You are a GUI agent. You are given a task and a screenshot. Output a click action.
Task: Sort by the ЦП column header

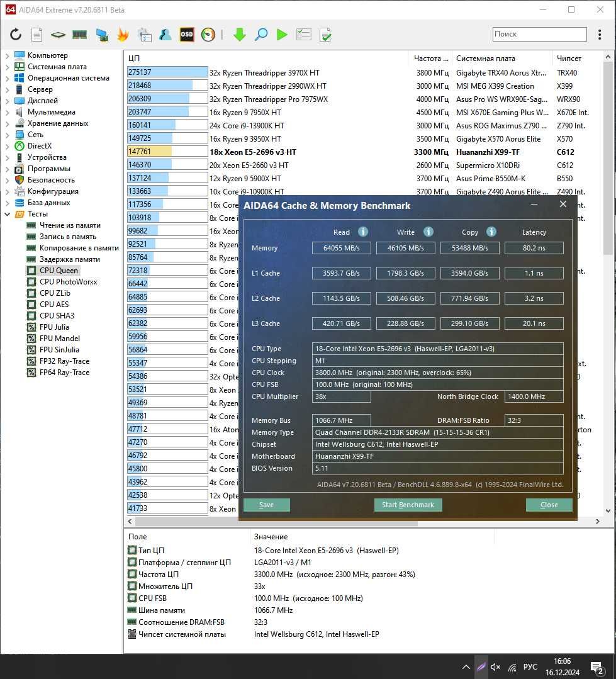pyautogui.click(x=266, y=58)
